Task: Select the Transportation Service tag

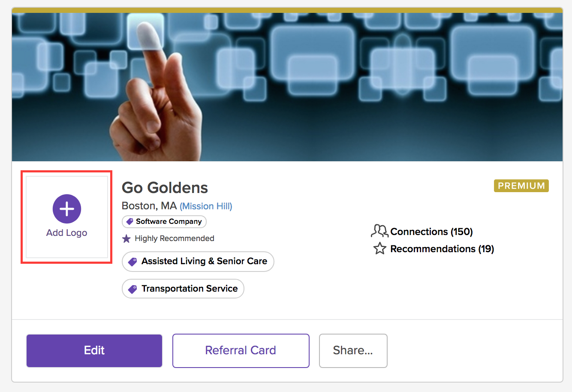Action: (x=183, y=289)
